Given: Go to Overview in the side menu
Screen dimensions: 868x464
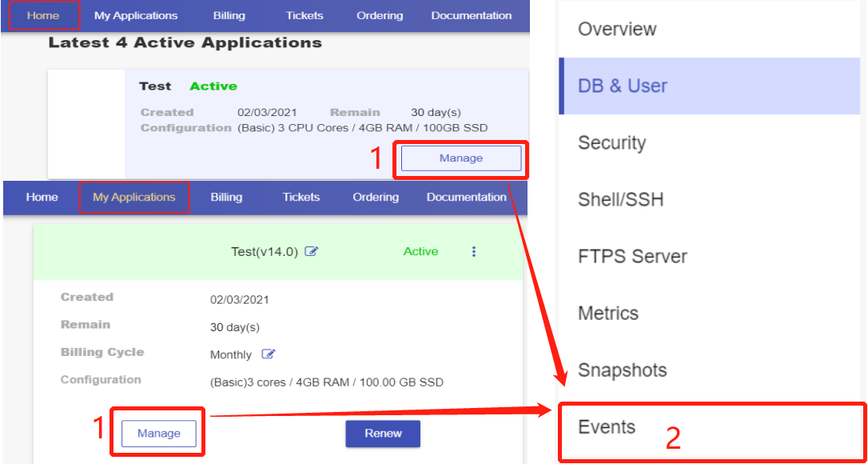Looking at the screenshot, I should pos(617,30).
